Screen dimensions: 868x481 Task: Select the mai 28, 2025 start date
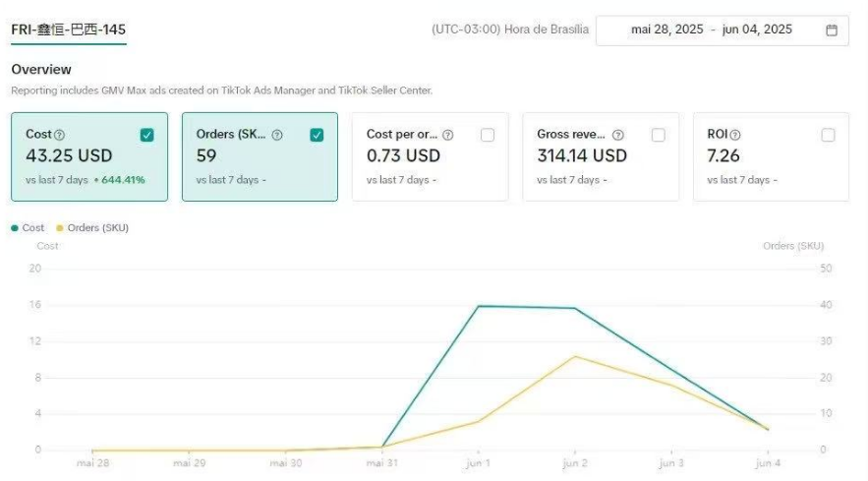[x=666, y=30]
